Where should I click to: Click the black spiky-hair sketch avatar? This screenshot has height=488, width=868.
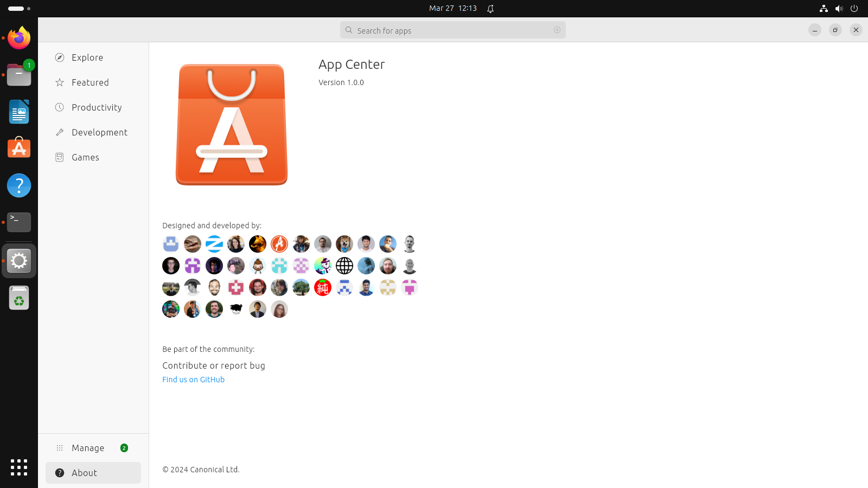pyautogui.click(x=236, y=309)
